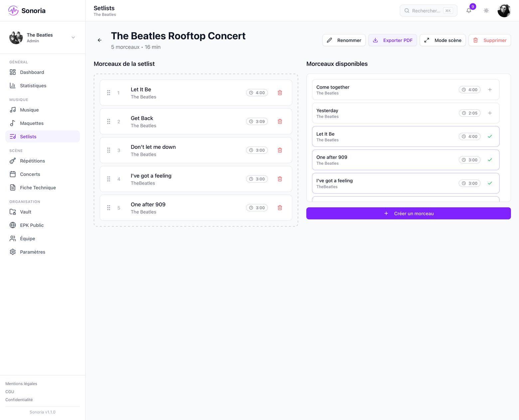Click the Renommer button
This screenshot has width=519, height=420.
pos(344,40)
